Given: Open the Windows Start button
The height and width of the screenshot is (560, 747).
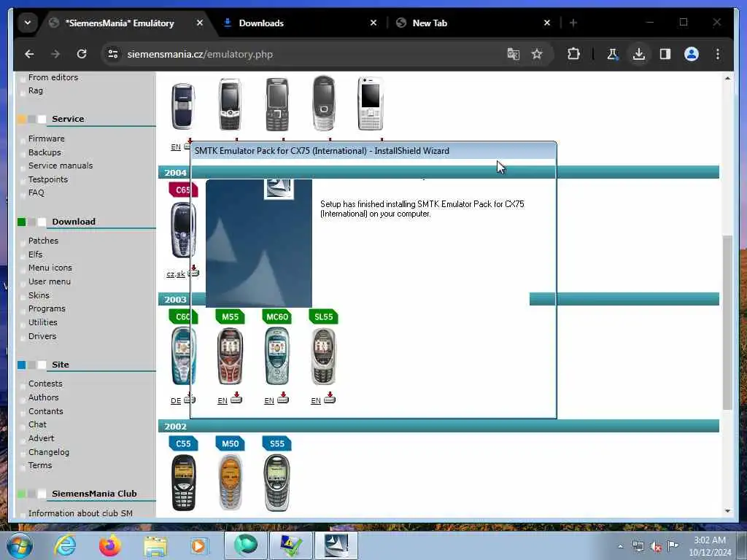Looking at the screenshot, I should [20, 545].
